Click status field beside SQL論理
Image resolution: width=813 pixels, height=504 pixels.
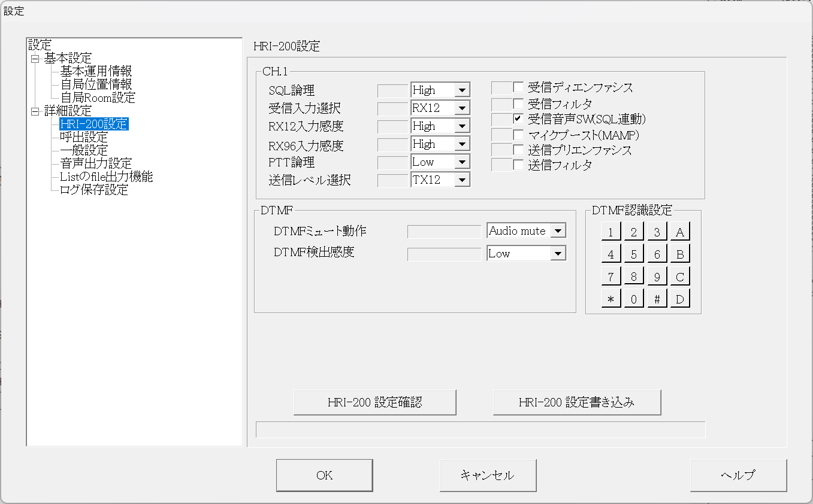[392, 90]
